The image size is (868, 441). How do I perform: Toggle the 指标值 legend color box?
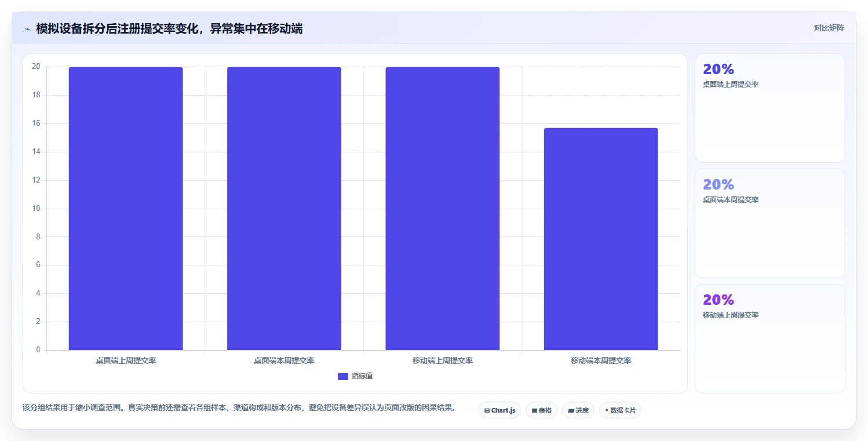click(343, 377)
